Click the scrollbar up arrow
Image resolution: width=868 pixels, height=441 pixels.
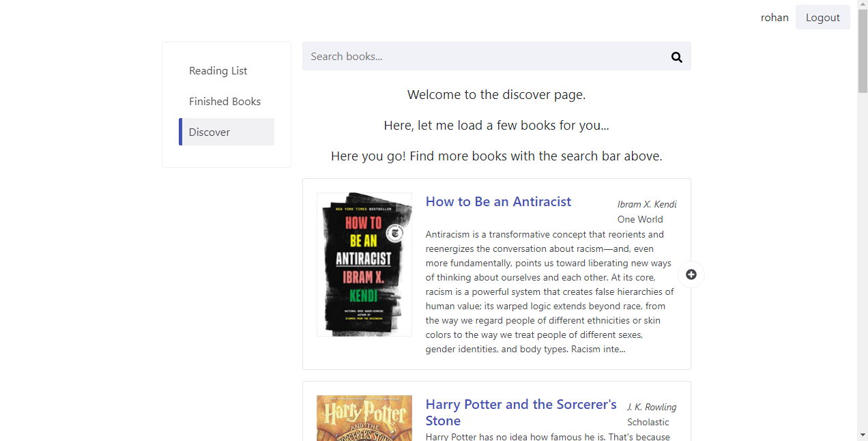click(x=863, y=5)
